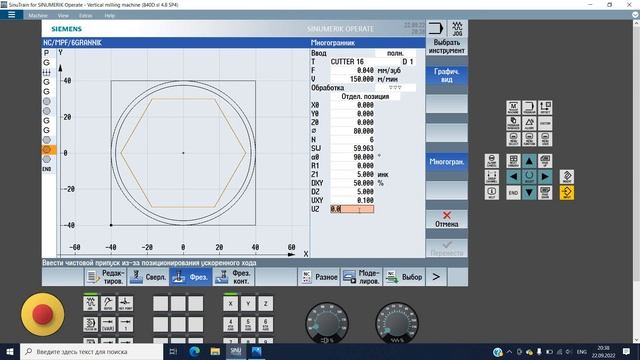The height and width of the screenshot is (360, 640).
Task: Change the Обработка machining type field
Action: coord(395,88)
